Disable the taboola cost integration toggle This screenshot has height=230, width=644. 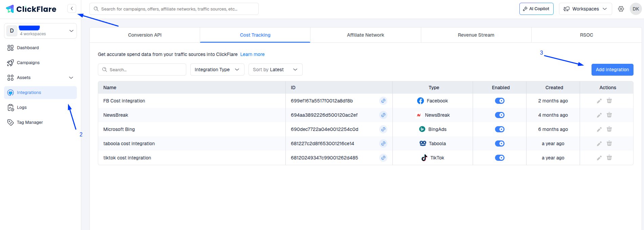[x=500, y=143]
